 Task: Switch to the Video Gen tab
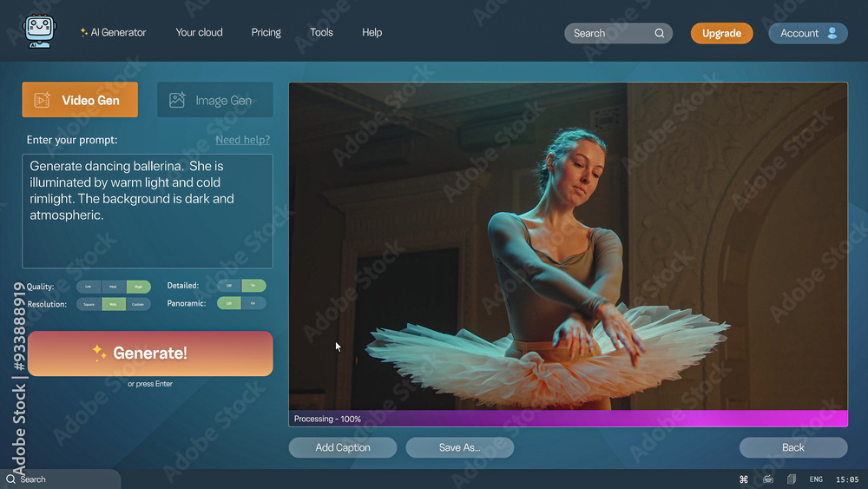click(80, 100)
